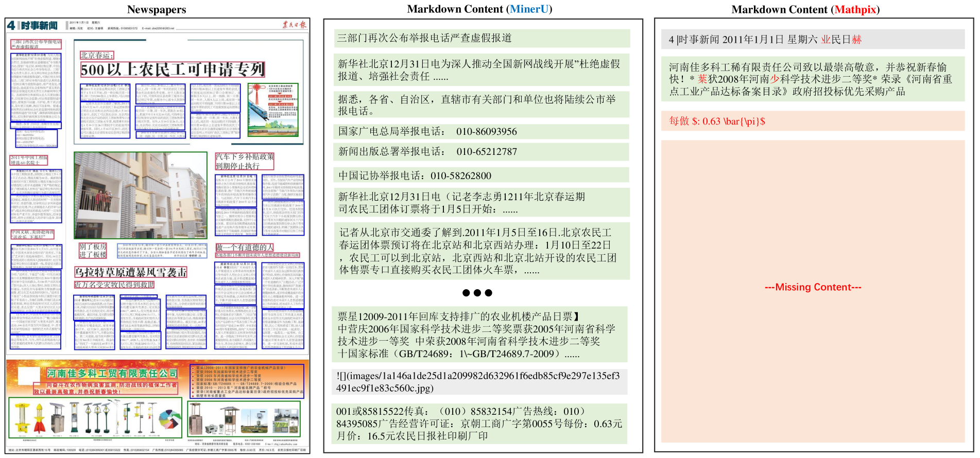This screenshot has width=980, height=458.
Task: Click the line "国家广电总局举报电话： 010-86093956"
Action: pyautogui.click(x=482, y=132)
